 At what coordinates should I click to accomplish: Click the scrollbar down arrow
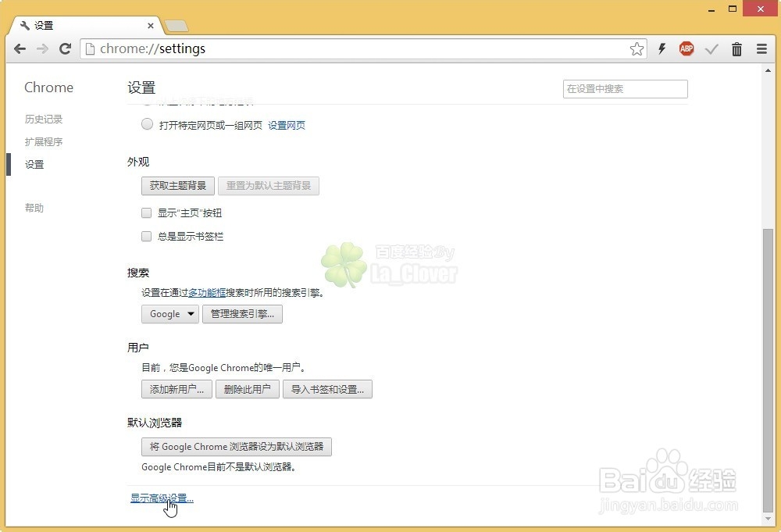(x=768, y=519)
